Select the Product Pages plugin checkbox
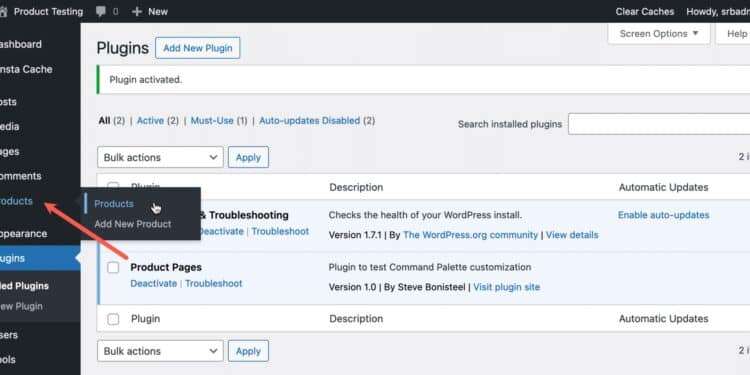Screen dimensions: 750x375 pyautogui.click(x=113, y=267)
